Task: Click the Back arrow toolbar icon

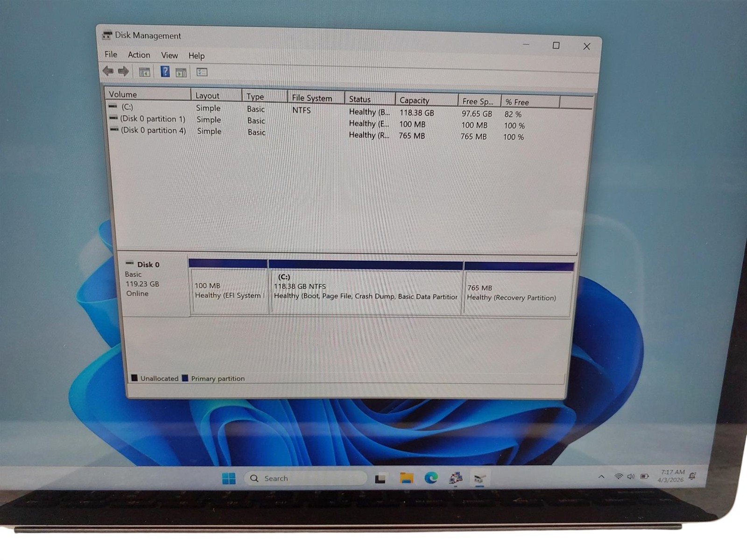Action: coord(108,71)
